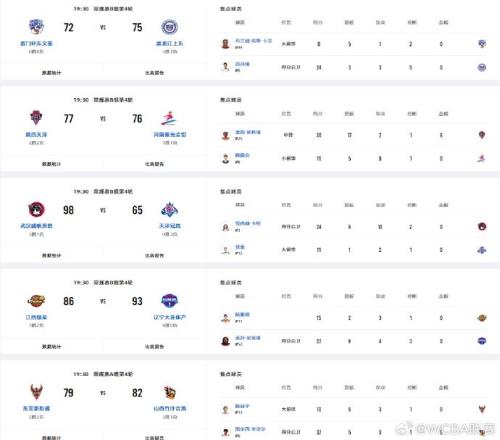Click the skier team logo beside score 76

169,118
